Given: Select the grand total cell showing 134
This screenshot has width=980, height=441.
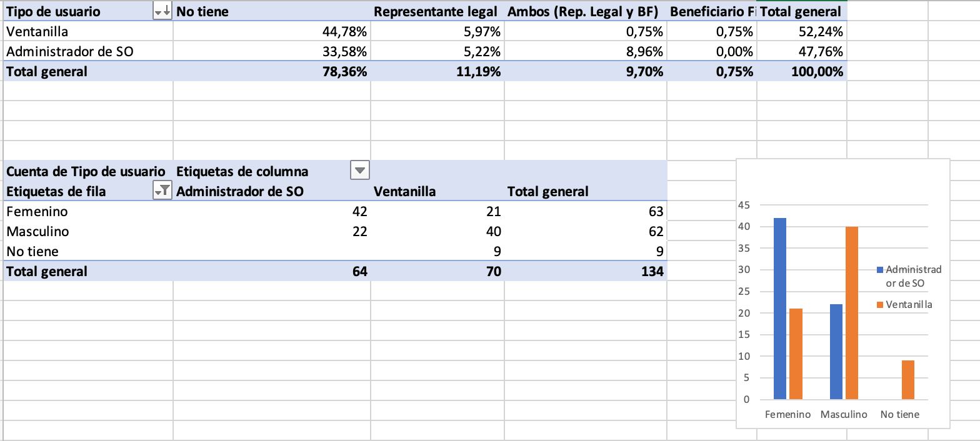Looking at the screenshot, I should click(650, 271).
